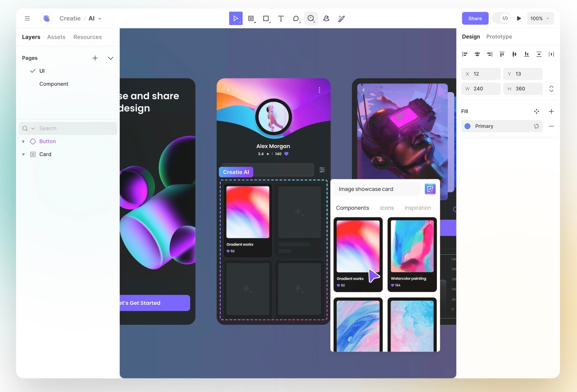Click image generate icon in showcase popup
The height and width of the screenshot is (392, 577).
coord(430,189)
